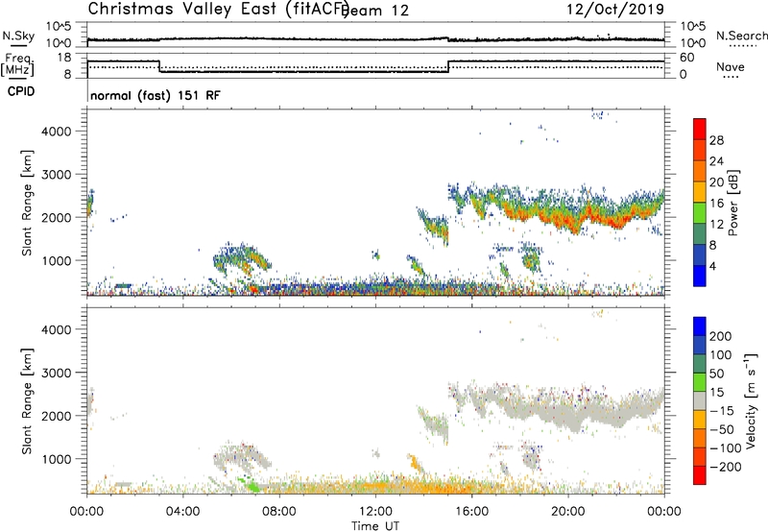Pick the yellow 16–20 dB power colorbar segment
768x532 pixels.
click(700, 192)
